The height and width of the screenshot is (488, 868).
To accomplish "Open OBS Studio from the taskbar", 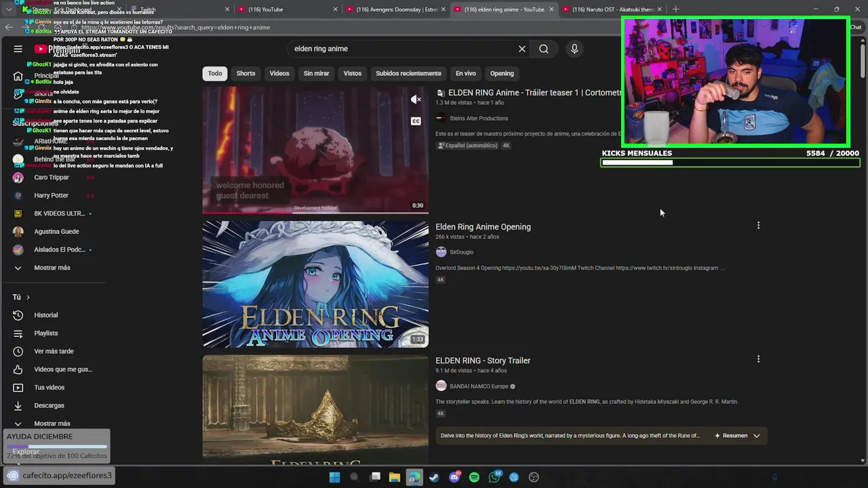I will 534,477.
